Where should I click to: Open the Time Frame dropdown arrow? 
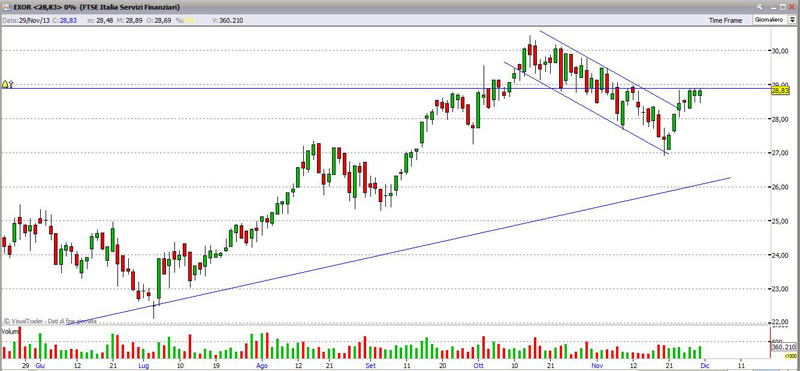pos(792,20)
